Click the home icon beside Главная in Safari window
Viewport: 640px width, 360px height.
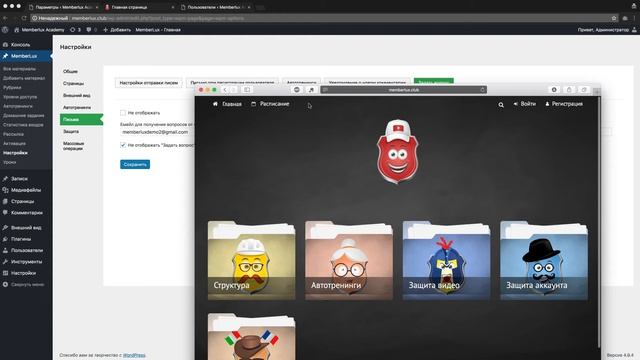[215, 104]
